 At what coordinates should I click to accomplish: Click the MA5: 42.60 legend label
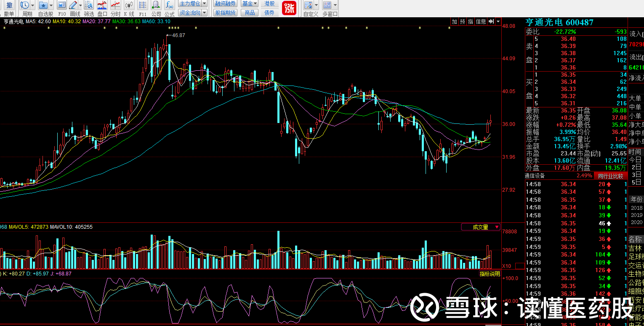(x=38, y=21)
